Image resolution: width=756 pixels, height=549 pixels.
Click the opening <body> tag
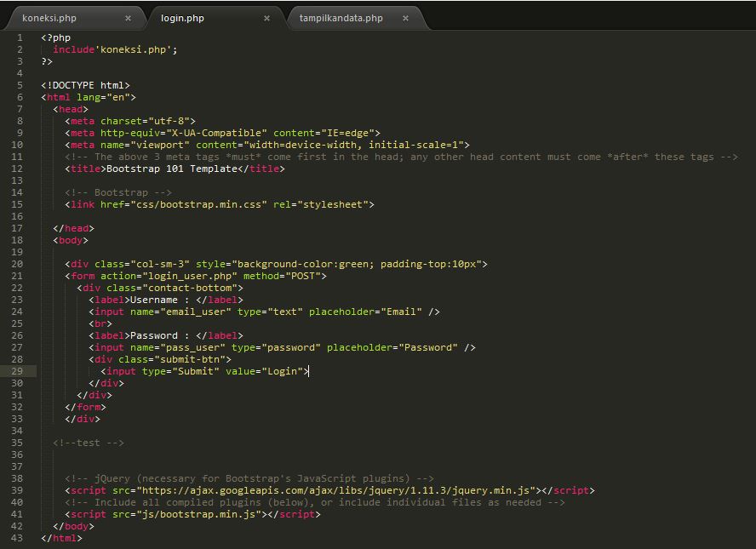tap(71, 241)
